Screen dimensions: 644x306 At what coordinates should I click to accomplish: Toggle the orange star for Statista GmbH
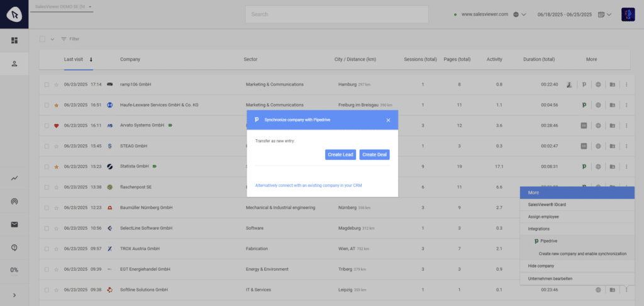[56, 167]
